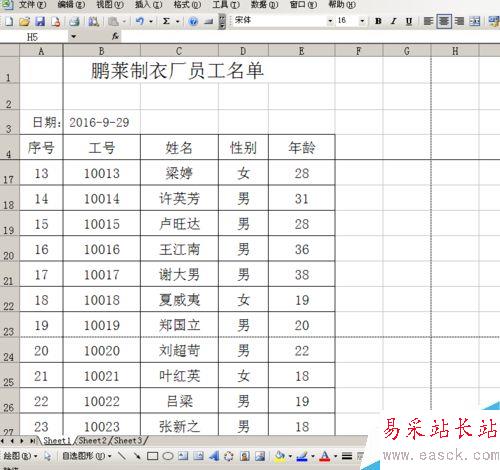The height and width of the screenshot is (470, 500).
Task: Select column C header
Action: pos(179,51)
